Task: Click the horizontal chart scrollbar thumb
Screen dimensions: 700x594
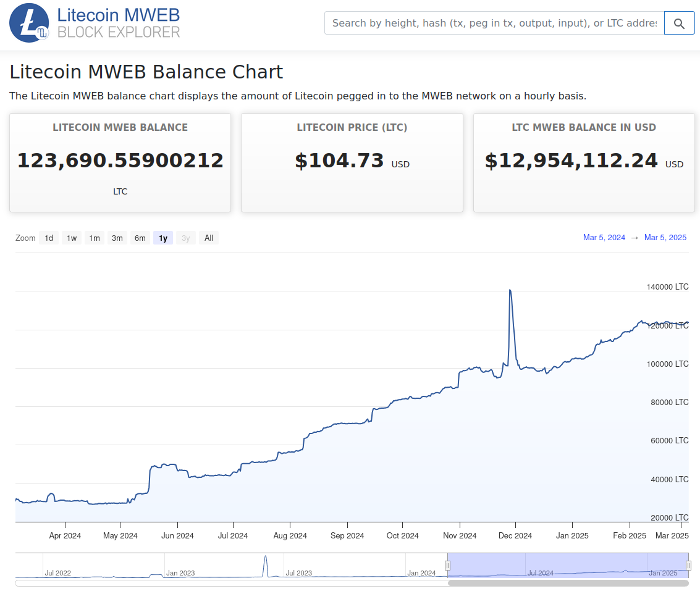Action: coord(568,583)
